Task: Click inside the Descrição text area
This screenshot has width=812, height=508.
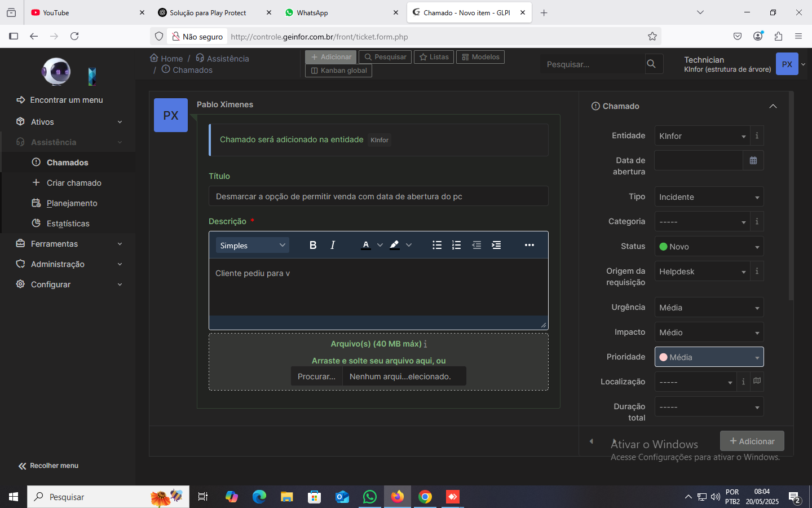Action: 378,287
